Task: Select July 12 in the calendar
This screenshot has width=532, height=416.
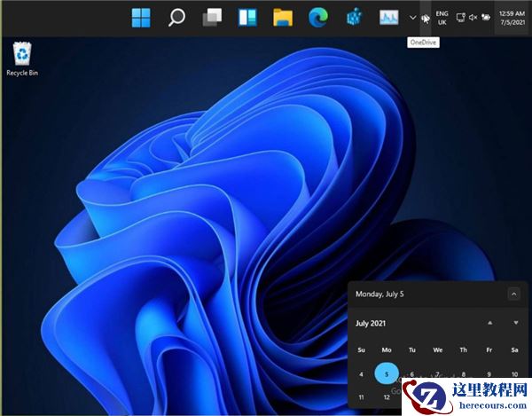Action: (x=387, y=397)
